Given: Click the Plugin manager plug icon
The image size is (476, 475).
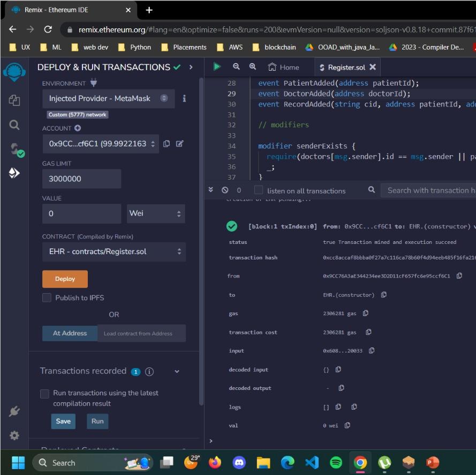Looking at the screenshot, I should coord(14,411).
